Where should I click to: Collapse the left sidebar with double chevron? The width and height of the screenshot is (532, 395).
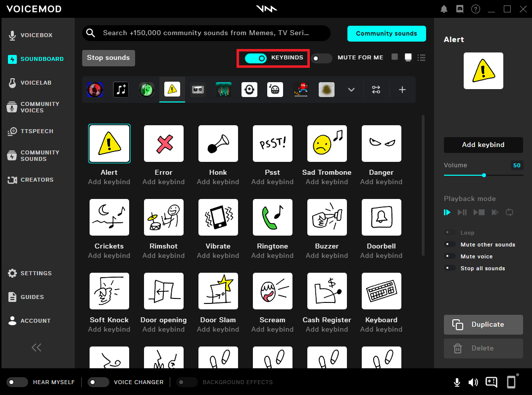(37, 347)
